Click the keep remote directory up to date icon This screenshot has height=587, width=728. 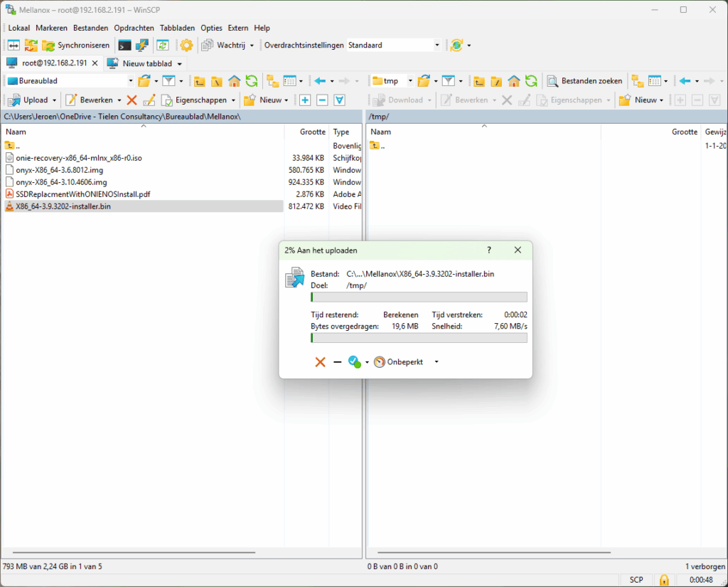tap(163, 45)
